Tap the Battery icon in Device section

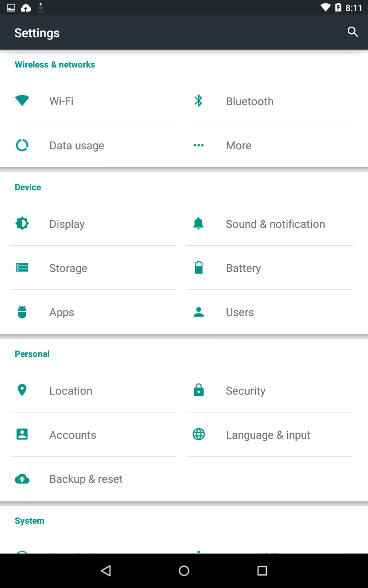(x=198, y=267)
